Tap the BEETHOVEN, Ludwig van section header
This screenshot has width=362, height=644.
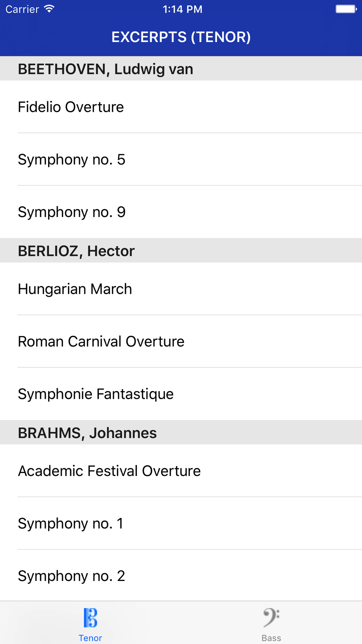181,68
